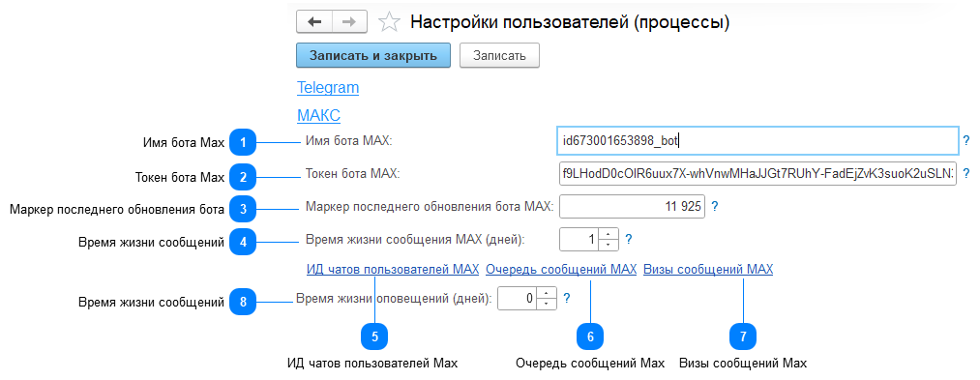Click 'Время жизни оповещений (дней):' label
980x380 pixels.
[395, 298]
